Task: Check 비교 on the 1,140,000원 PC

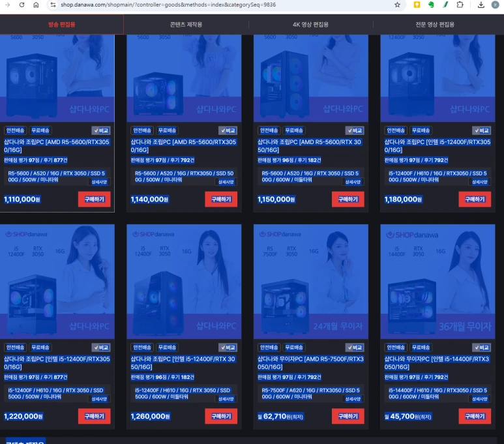Action: pyautogui.click(x=228, y=130)
